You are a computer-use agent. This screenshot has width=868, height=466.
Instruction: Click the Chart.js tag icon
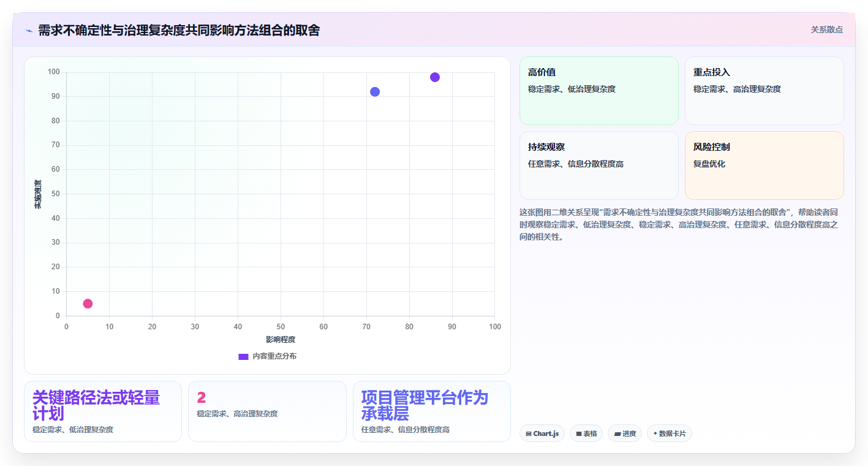pyautogui.click(x=528, y=434)
